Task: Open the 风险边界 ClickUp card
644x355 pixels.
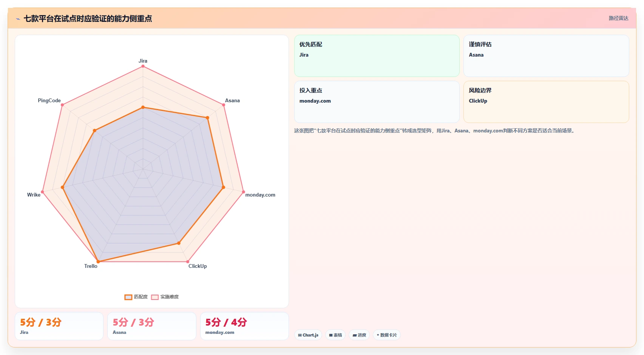Action: pos(546,102)
